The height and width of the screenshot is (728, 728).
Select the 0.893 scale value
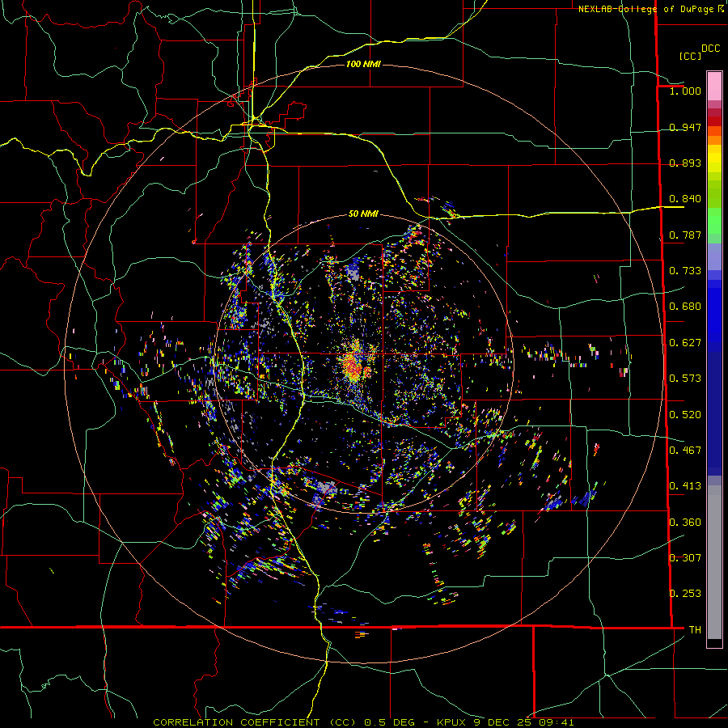[685, 163]
